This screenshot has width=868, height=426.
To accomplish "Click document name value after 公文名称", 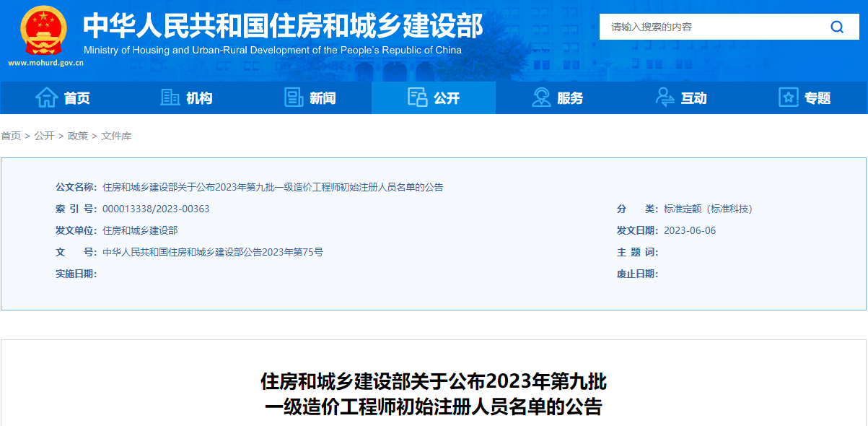I will (273, 187).
